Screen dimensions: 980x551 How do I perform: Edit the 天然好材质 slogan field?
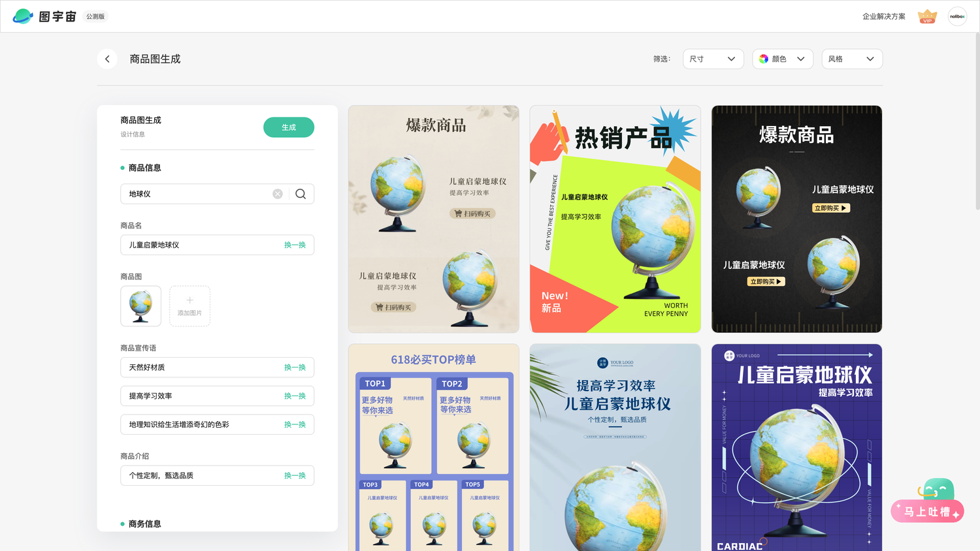pos(217,368)
